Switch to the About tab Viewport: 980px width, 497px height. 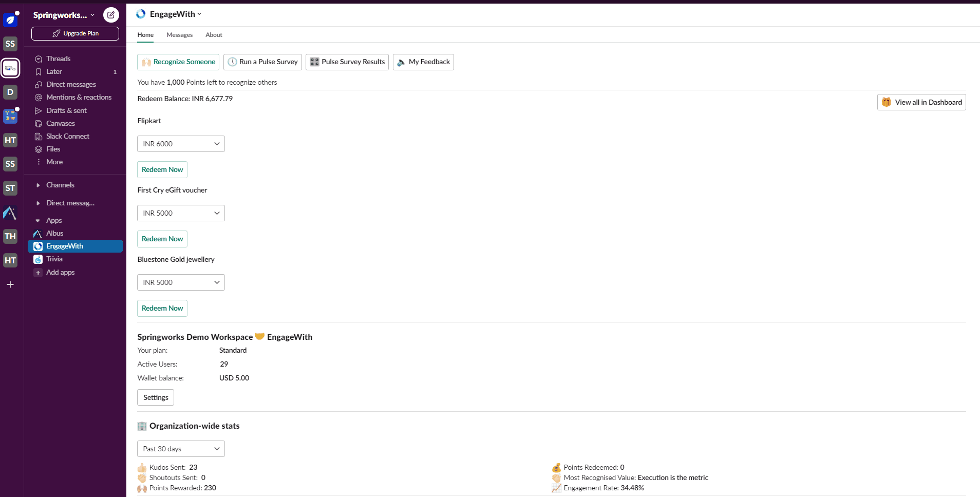click(214, 35)
